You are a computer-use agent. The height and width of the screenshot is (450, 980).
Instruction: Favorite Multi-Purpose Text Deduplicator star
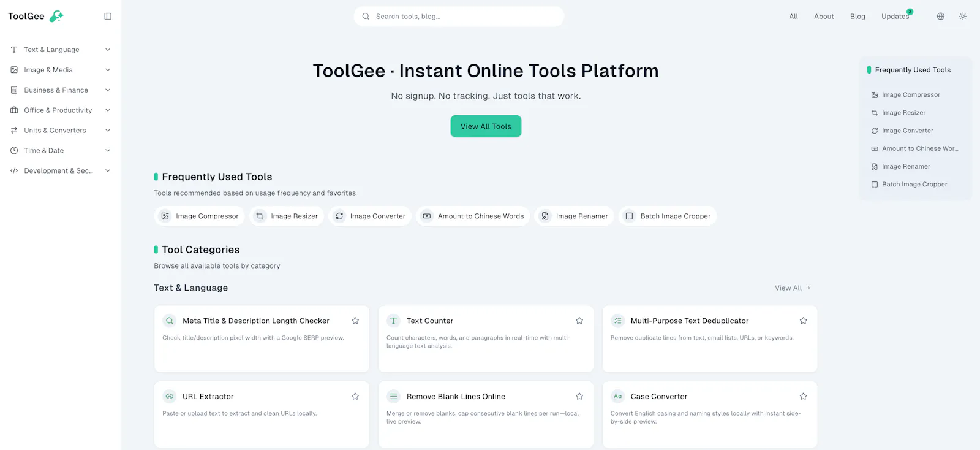click(804, 321)
